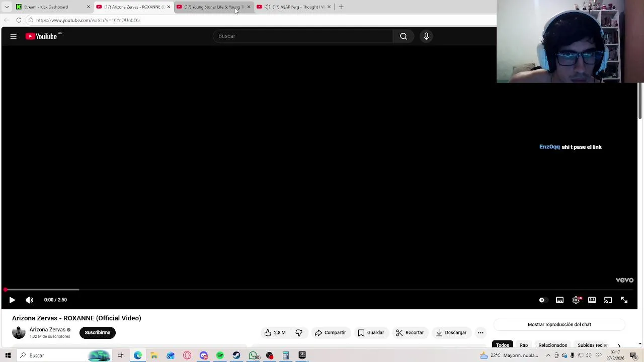Like the video with 2,8 M

pos(275,333)
